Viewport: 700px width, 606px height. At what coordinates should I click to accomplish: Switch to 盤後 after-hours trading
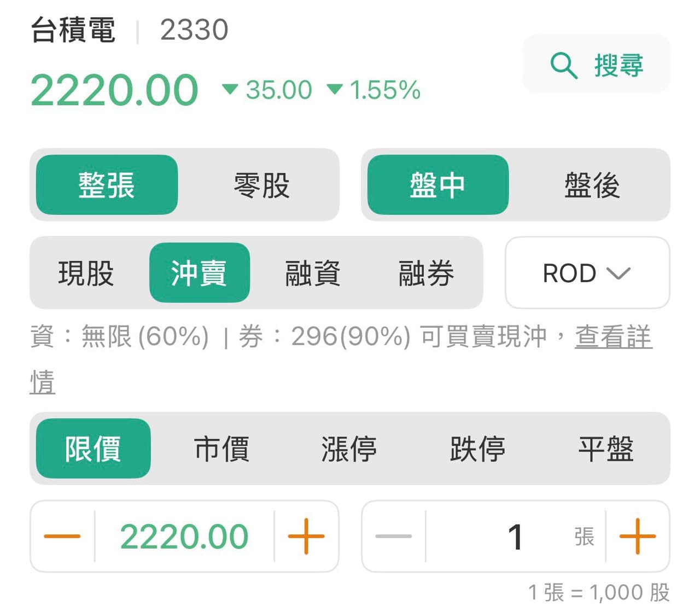point(592,185)
